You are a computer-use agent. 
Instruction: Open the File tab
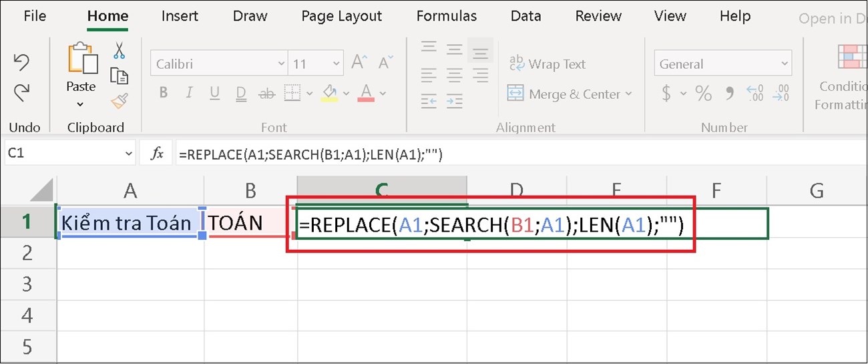35,16
